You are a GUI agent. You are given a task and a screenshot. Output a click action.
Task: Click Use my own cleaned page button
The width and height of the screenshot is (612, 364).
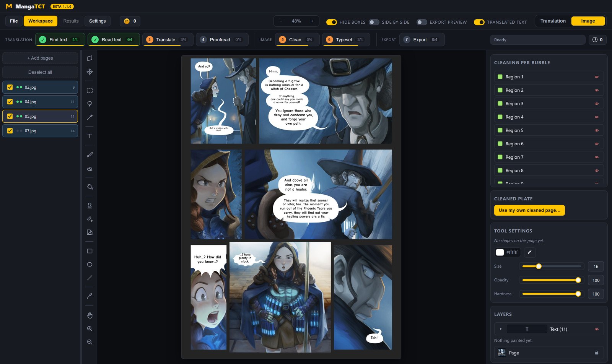529,210
